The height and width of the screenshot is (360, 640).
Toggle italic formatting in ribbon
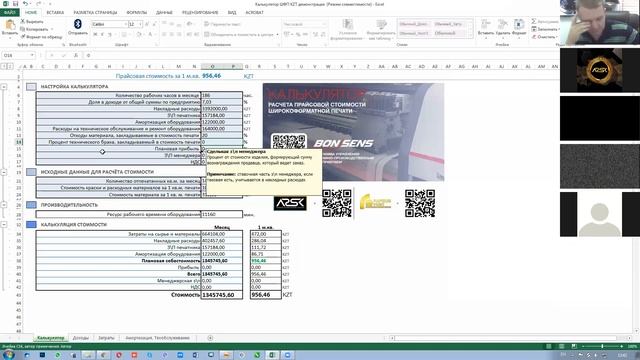pos(102,34)
